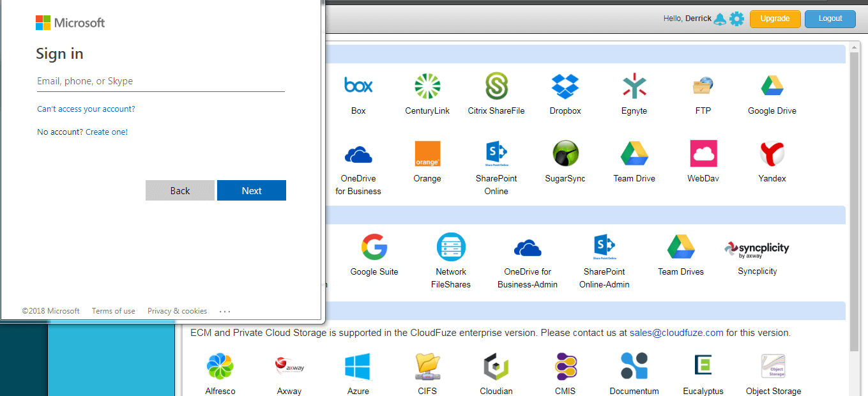
Task: Open Can't access your account link
Action: tap(86, 109)
